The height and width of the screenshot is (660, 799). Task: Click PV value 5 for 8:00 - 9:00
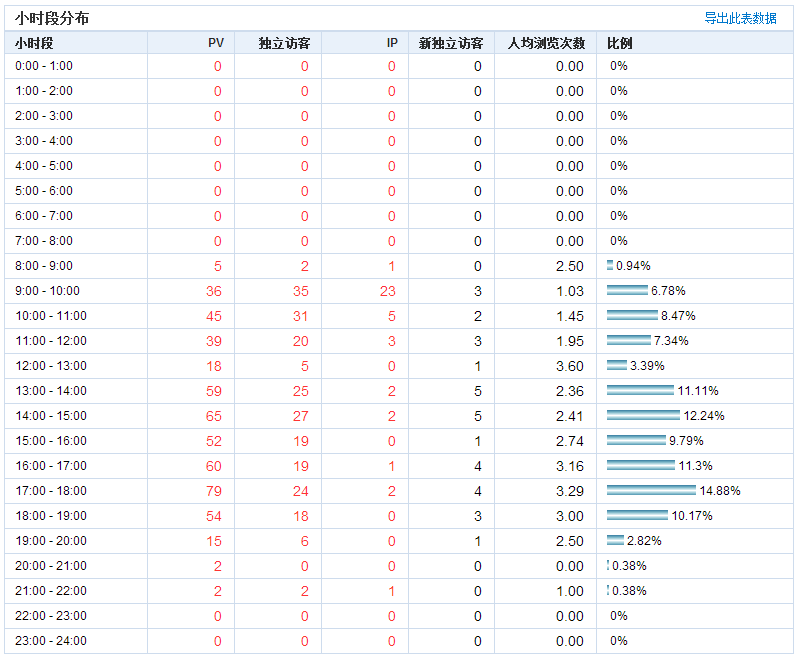(x=218, y=266)
